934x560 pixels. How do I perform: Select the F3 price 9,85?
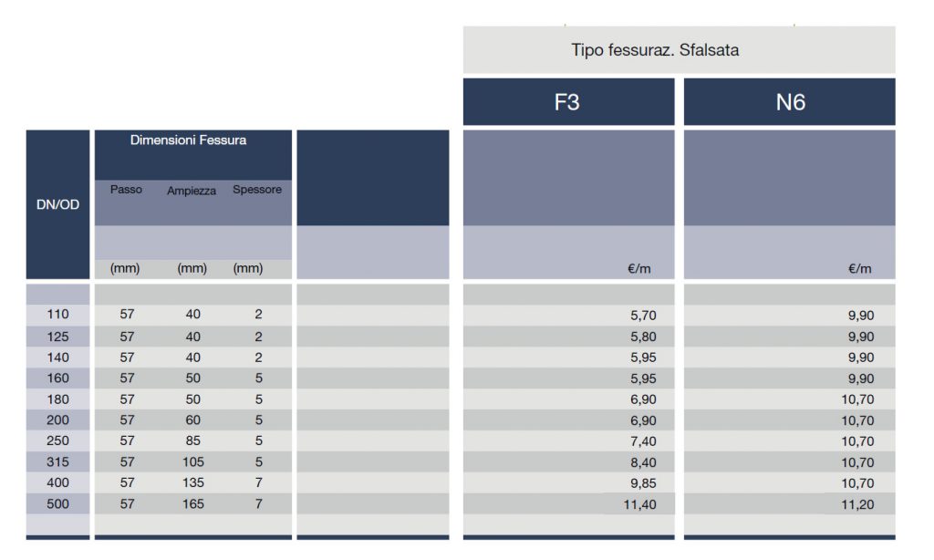coord(640,483)
